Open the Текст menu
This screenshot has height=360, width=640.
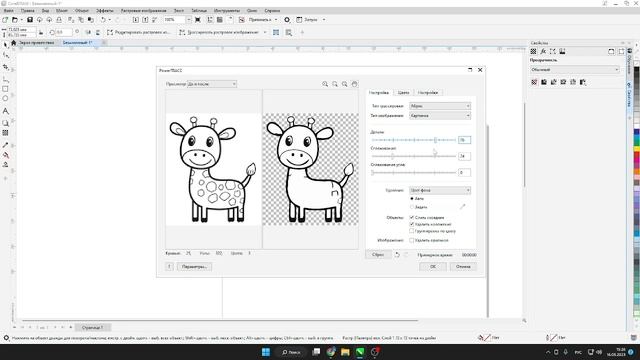(179, 11)
